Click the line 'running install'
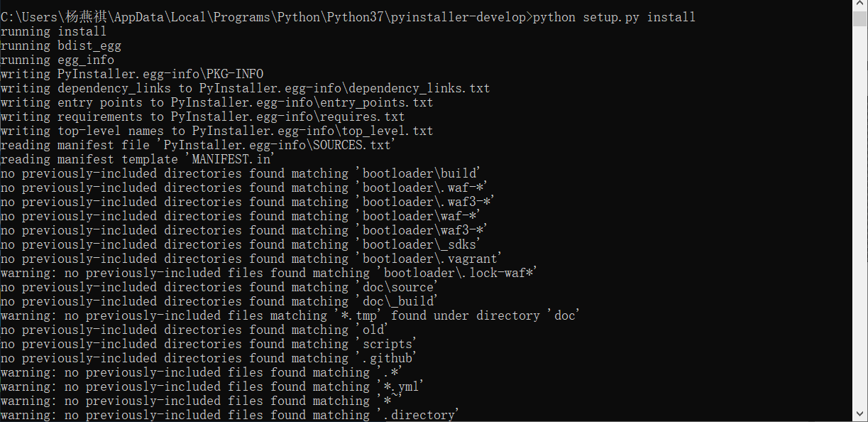Screen dimensions: 868x422 (x=53, y=31)
